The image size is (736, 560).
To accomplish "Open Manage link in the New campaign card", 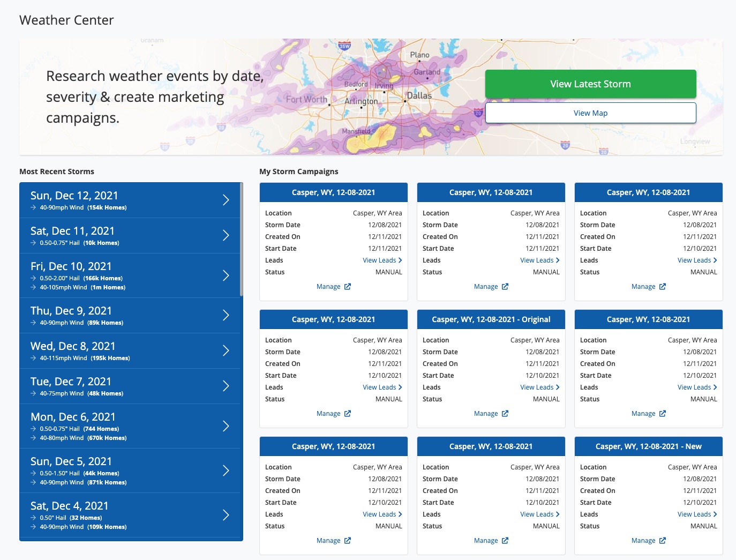I will (x=643, y=541).
